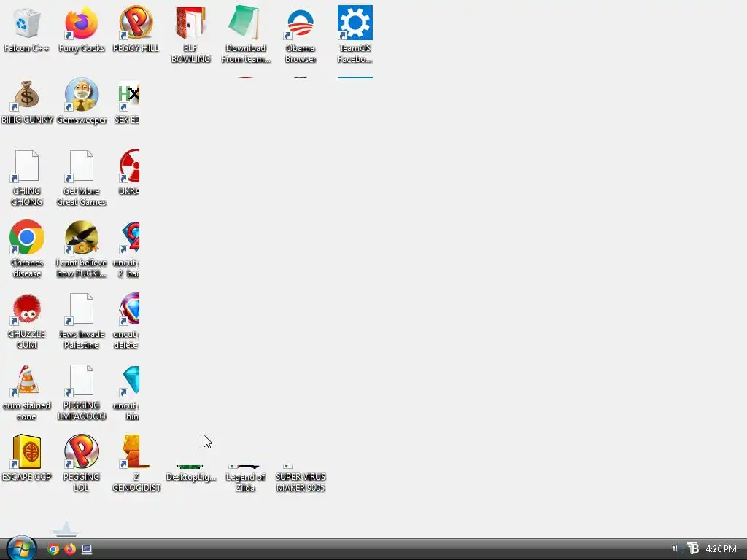Click the TB system tray icon
The width and height of the screenshot is (747, 560).
693,549
